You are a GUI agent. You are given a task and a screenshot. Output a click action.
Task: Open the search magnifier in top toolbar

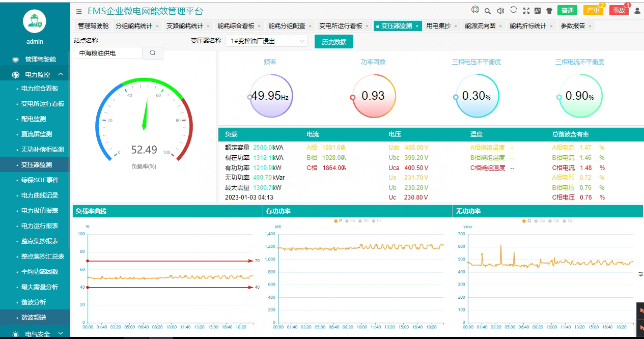pyautogui.click(x=488, y=11)
